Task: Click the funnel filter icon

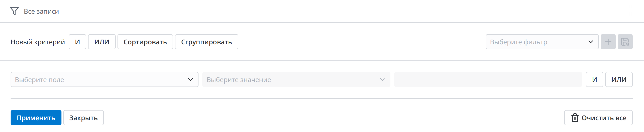Action: 14,11
